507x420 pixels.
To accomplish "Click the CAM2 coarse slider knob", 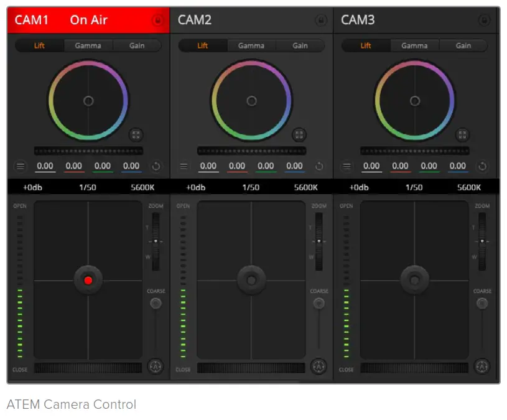I will (x=319, y=303).
